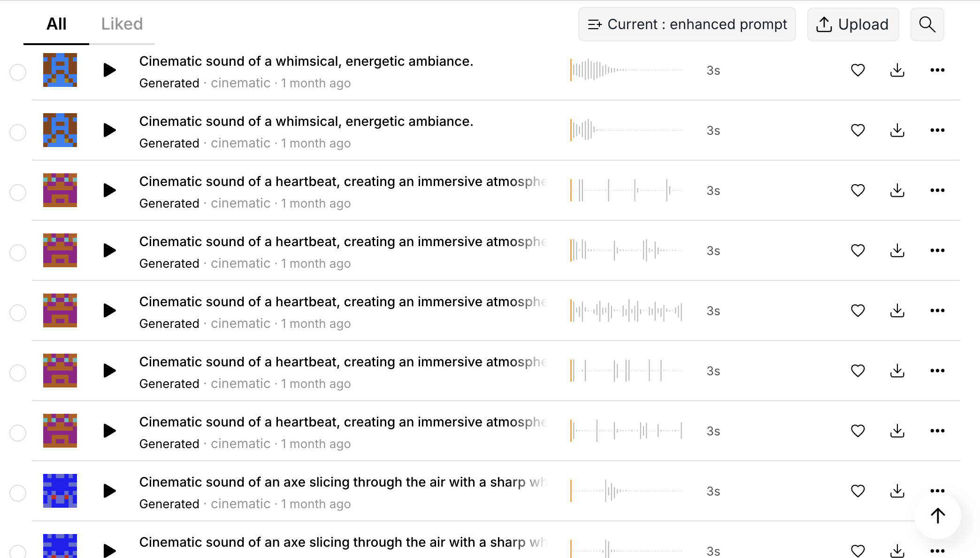Screen dimensions: 980x558
Task: Like the second whimsical ambiance sound
Action: pos(857,130)
